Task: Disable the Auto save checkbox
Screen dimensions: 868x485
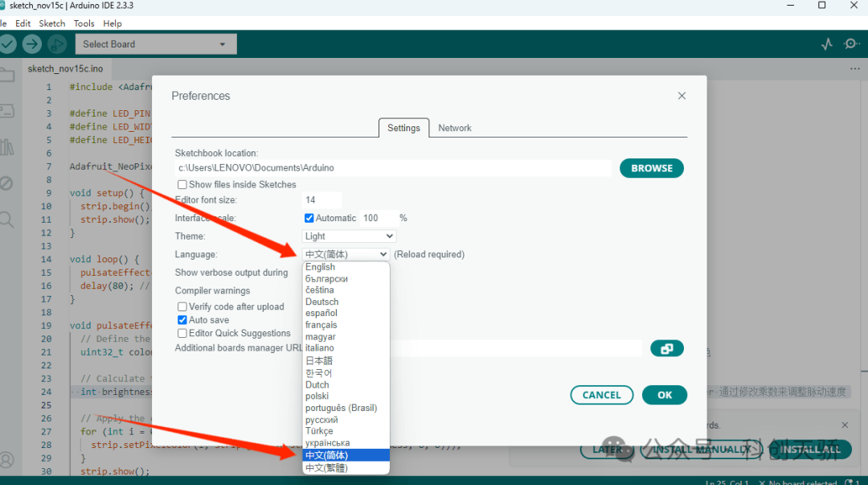Action: [x=182, y=320]
